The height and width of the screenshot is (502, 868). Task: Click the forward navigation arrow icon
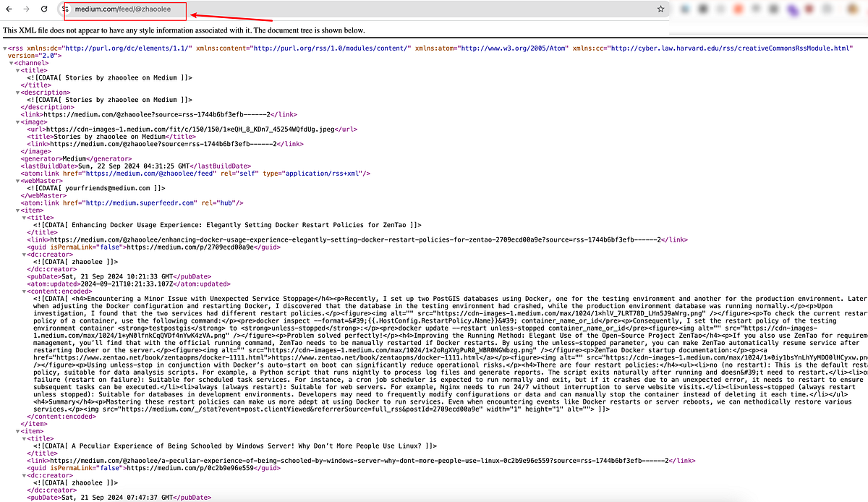[x=27, y=8]
